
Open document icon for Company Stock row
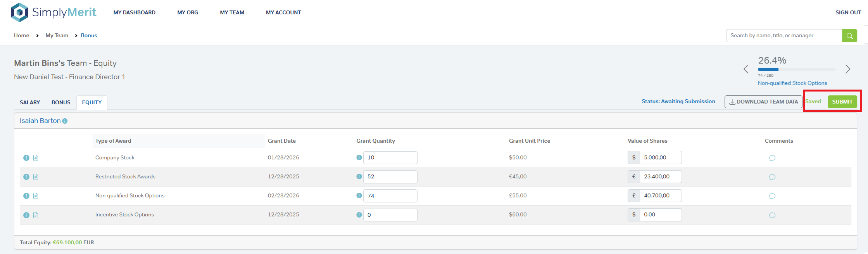36,158
